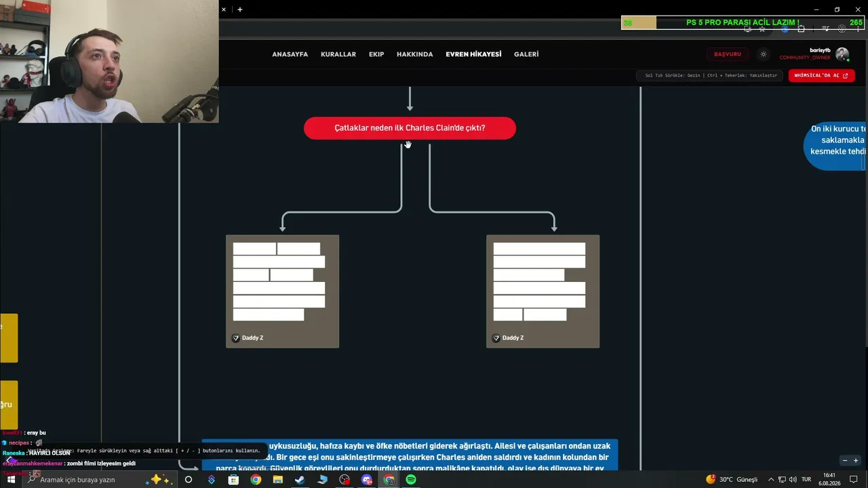Open the KURALLAR menu item

click(338, 54)
